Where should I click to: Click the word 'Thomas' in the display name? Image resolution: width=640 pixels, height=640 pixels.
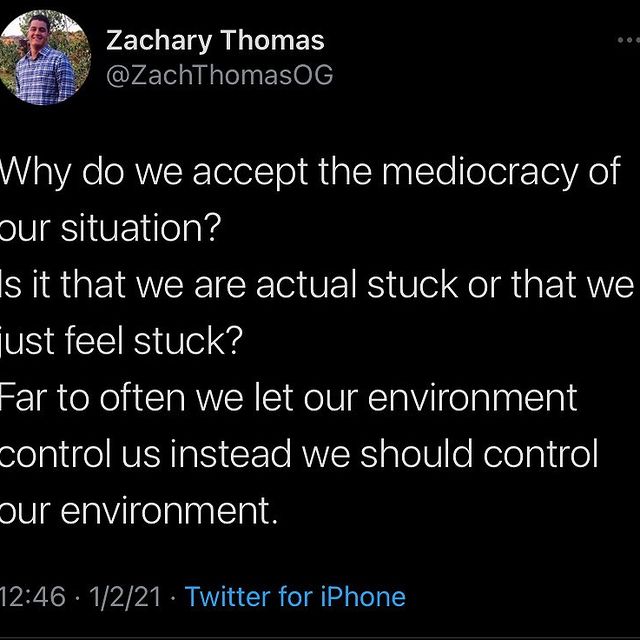coord(273,40)
